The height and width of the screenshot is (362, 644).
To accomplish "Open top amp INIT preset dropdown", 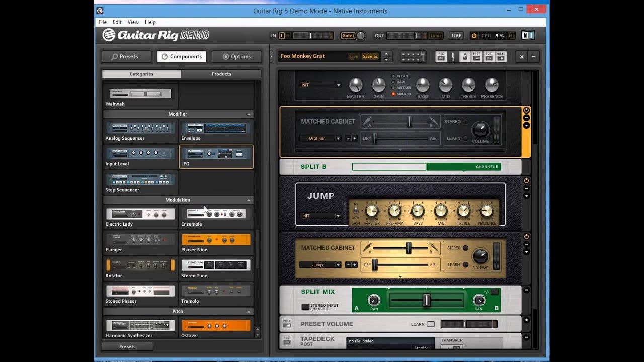I will click(320, 85).
